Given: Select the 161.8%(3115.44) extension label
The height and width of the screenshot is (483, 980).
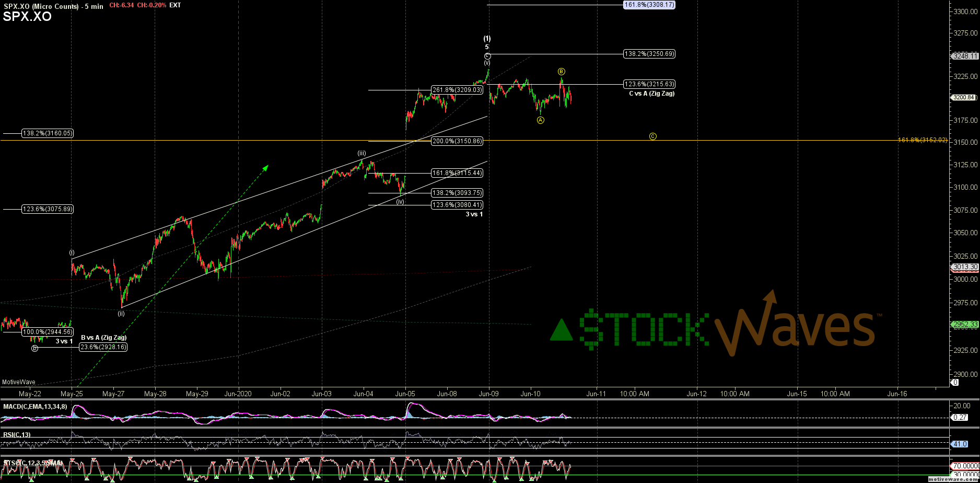Looking at the screenshot, I should [x=457, y=173].
